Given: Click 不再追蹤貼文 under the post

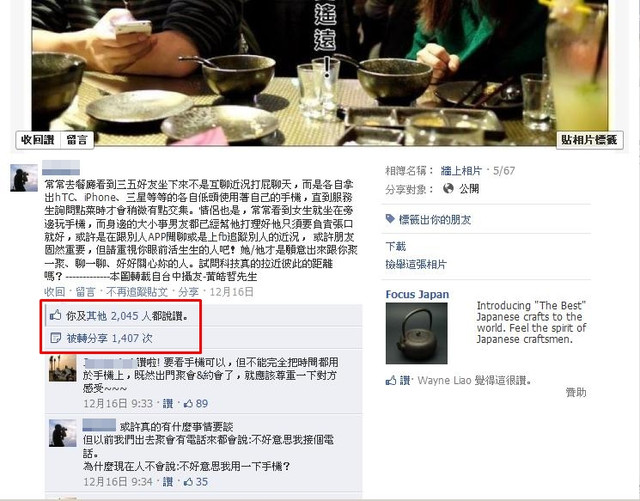Looking at the screenshot, I should [137, 292].
